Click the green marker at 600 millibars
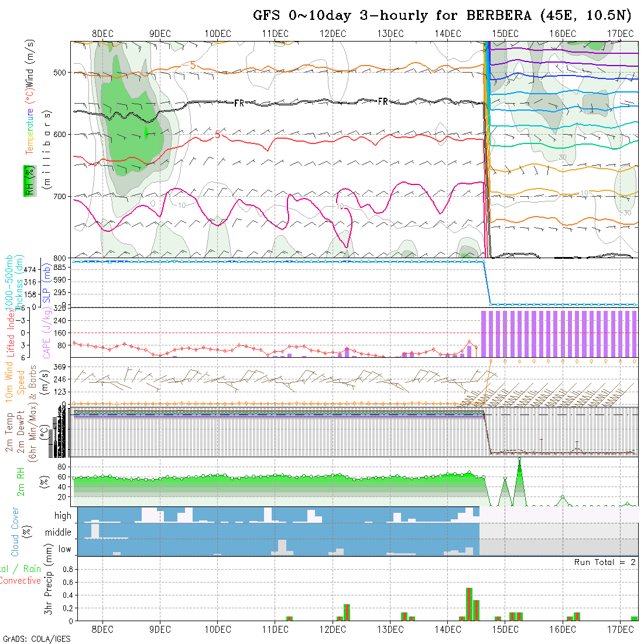The width and height of the screenshot is (644, 644). (x=146, y=133)
